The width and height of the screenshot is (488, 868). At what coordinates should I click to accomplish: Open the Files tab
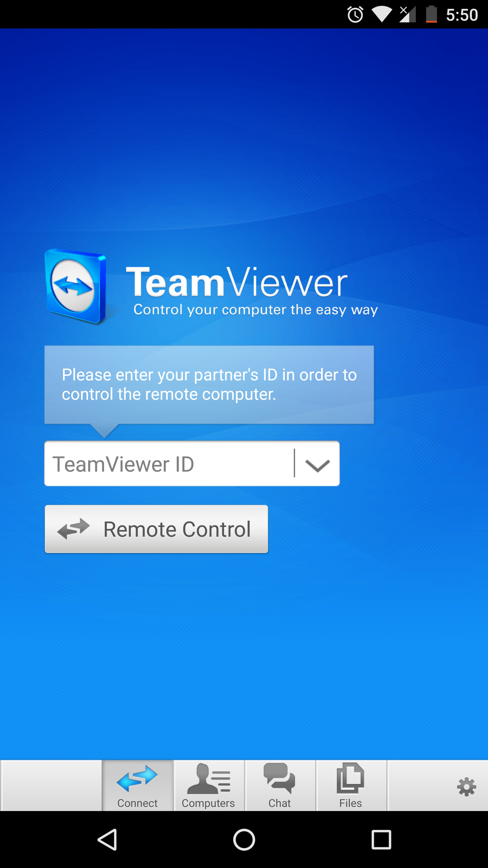click(351, 785)
